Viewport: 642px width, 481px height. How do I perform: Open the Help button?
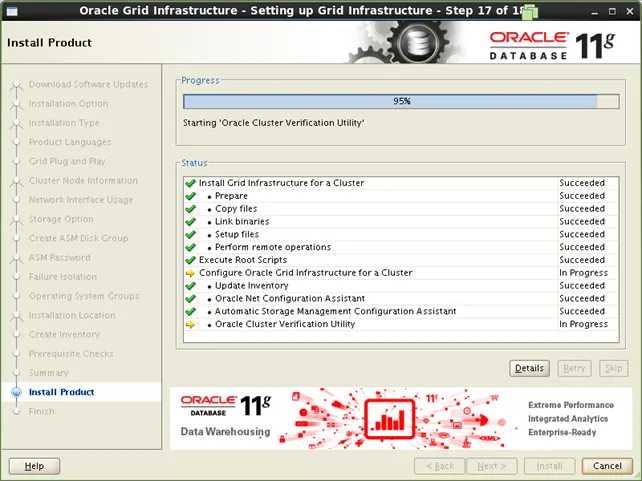click(x=34, y=466)
